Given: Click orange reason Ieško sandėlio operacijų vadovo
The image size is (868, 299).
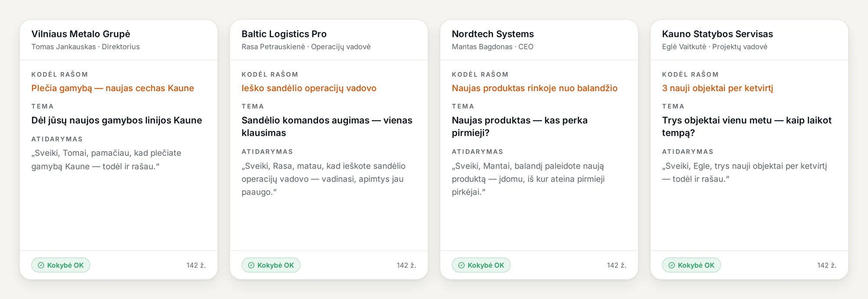Looking at the screenshot, I should tap(309, 88).
